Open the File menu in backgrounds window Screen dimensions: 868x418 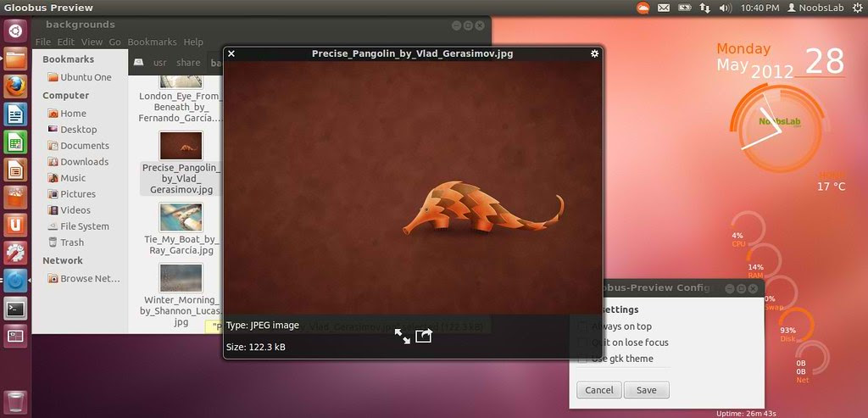tap(42, 42)
